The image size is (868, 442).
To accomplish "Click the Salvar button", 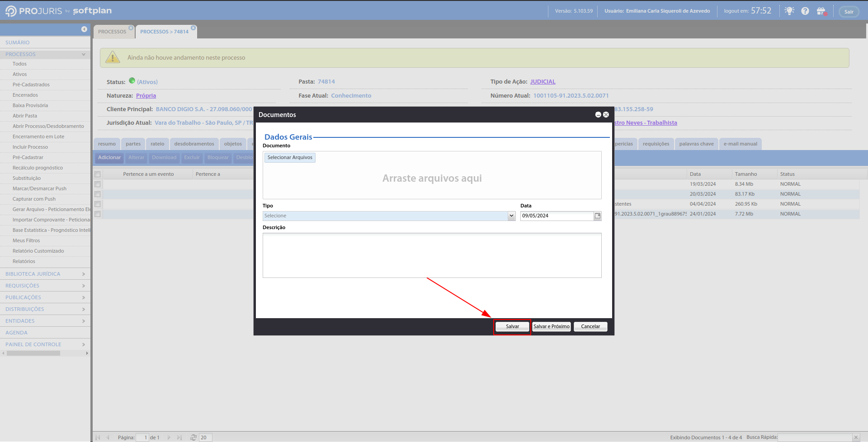I will coord(512,327).
